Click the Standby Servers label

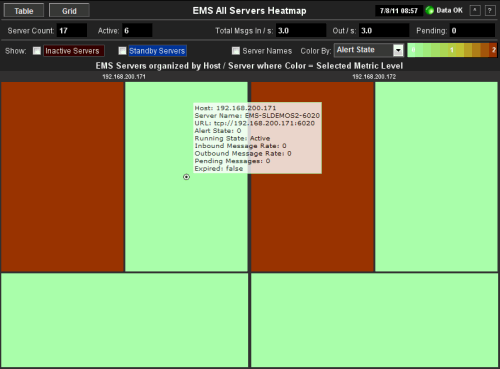tap(157, 51)
